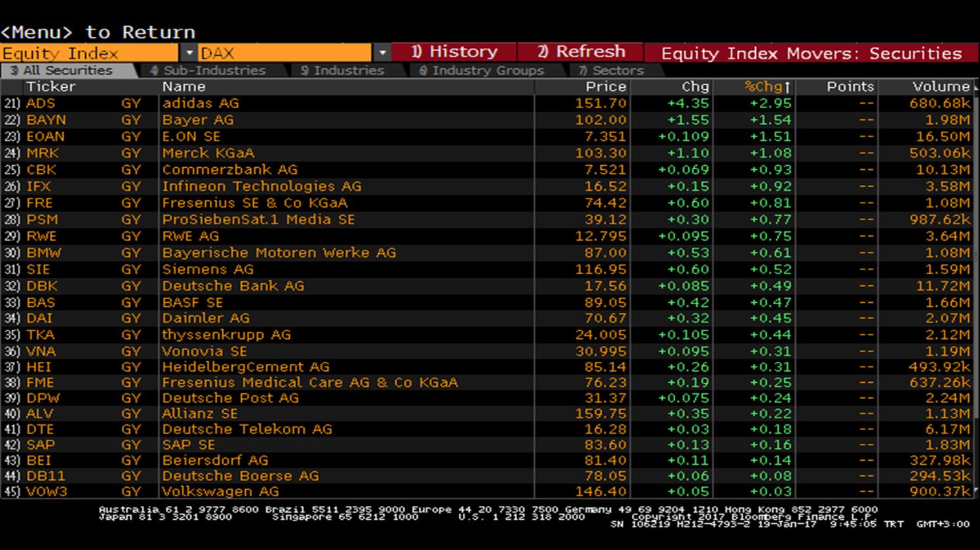Open the Equity Index dropdown arrow
Viewport: 980px width, 550px height.
(189, 53)
